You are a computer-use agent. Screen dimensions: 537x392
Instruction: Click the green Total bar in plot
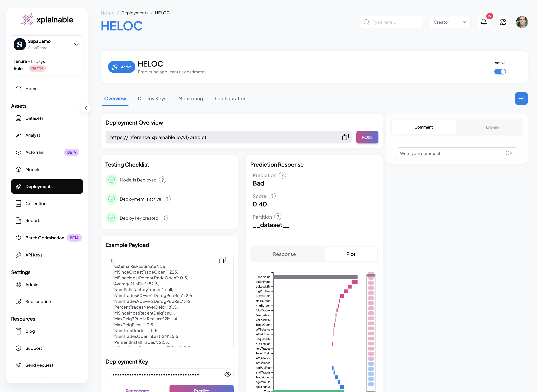[x=309, y=391]
